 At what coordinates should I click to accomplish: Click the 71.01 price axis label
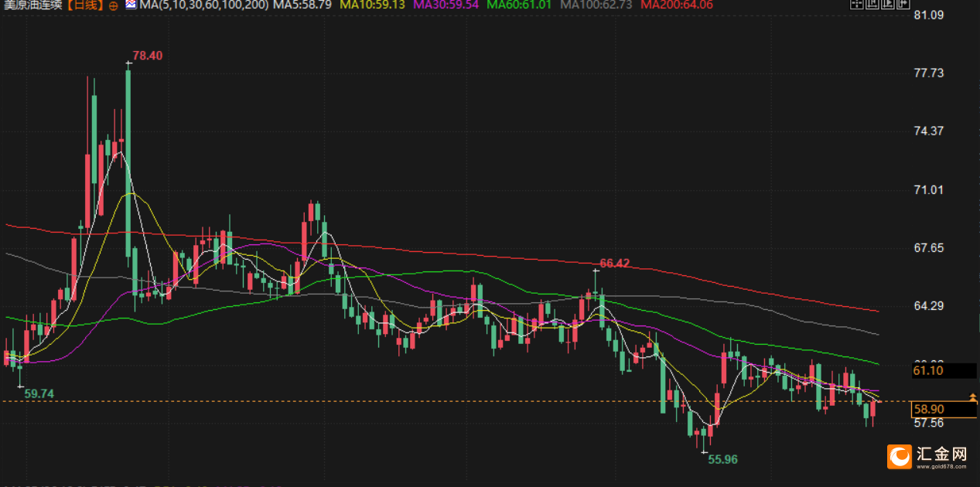(x=929, y=190)
